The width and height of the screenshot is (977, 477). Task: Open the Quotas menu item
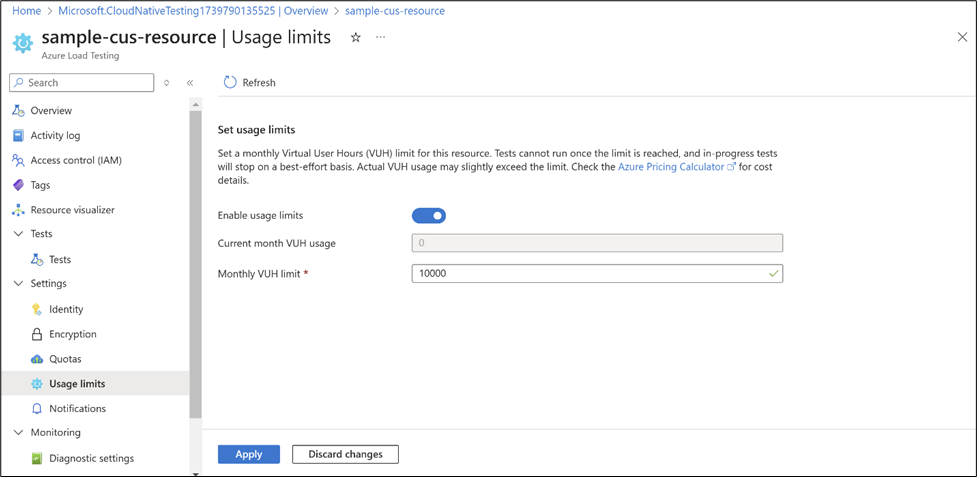65,359
